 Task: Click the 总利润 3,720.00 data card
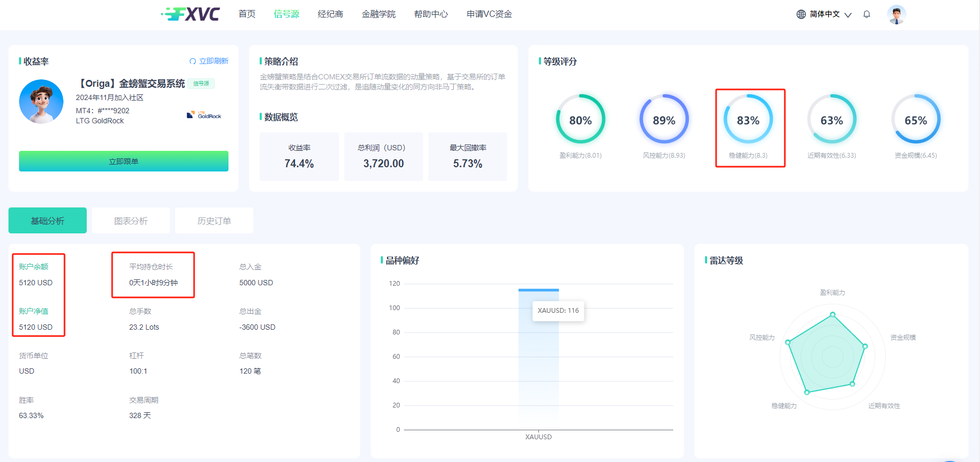click(383, 157)
